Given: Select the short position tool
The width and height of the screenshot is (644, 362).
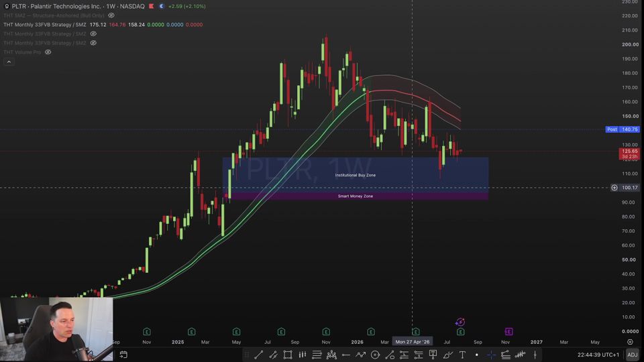Looking at the screenshot, I should pyautogui.click(x=419, y=355).
